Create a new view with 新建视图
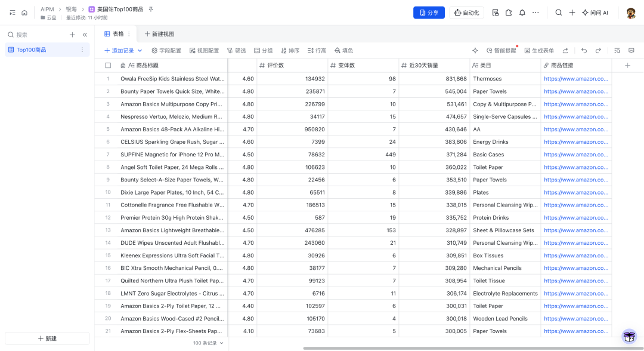Image resolution: width=644 pixels, height=351 pixels. [159, 33]
